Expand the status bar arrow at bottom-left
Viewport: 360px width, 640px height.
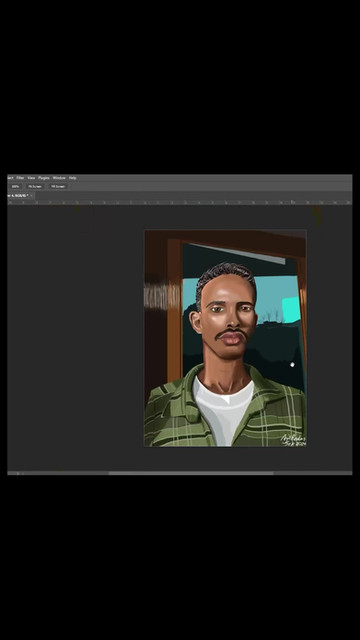point(18,473)
